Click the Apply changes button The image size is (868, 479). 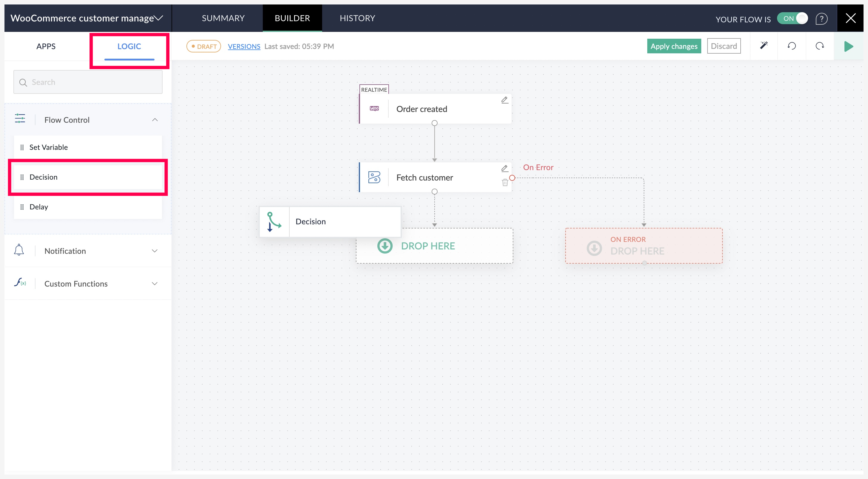tap(674, 45)
